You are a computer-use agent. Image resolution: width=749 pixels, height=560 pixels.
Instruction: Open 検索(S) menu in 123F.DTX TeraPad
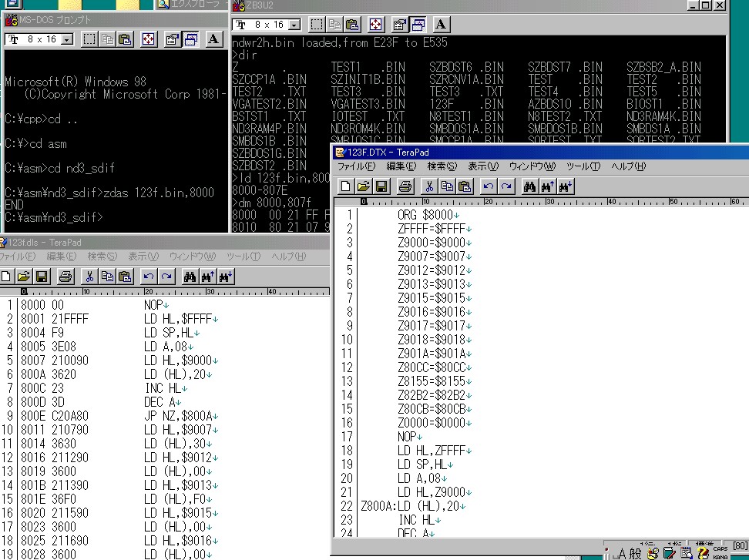point(442,166)
